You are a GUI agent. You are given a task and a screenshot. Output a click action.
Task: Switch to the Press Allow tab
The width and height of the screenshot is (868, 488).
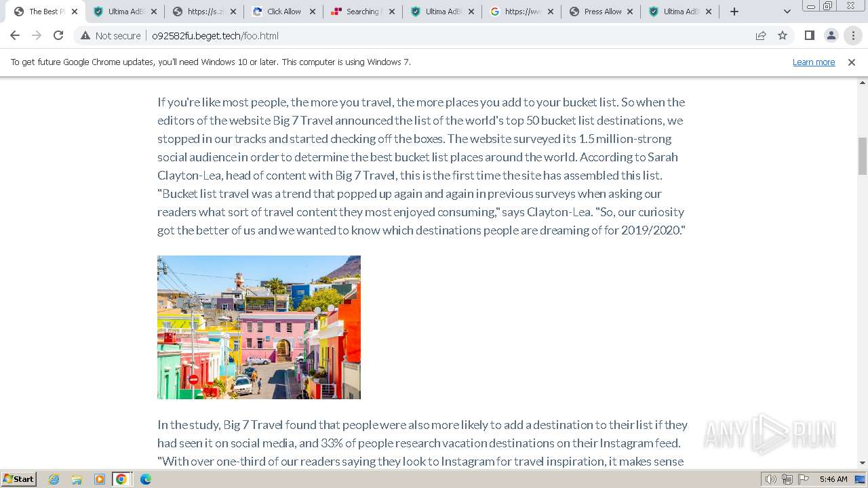click(x=601, y=12)
